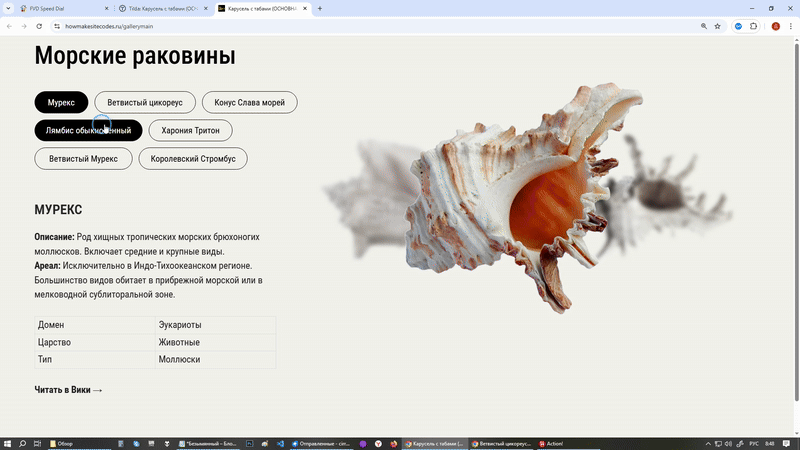
Task: Click the Морские раковины page title
Action: pyautogui.click(x=135, y=55)
